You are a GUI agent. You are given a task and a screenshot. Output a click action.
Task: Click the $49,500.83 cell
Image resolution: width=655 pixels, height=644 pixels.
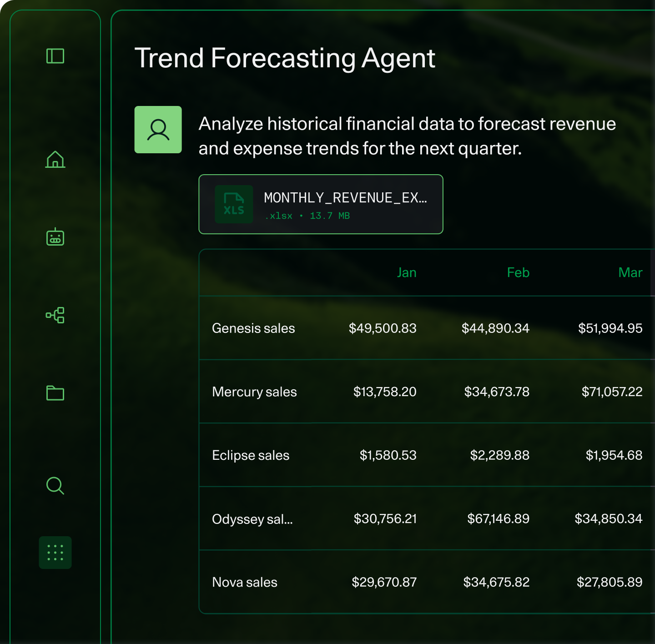tap(383, 328)
